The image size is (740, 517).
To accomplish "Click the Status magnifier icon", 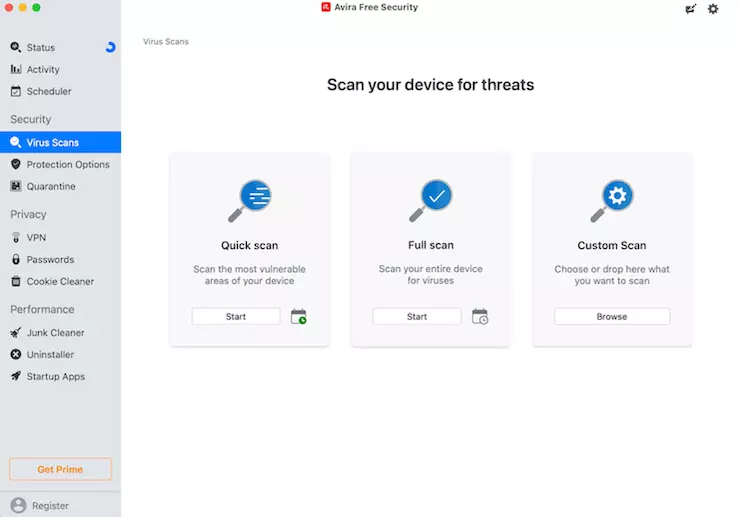I will tap(16, 47).
